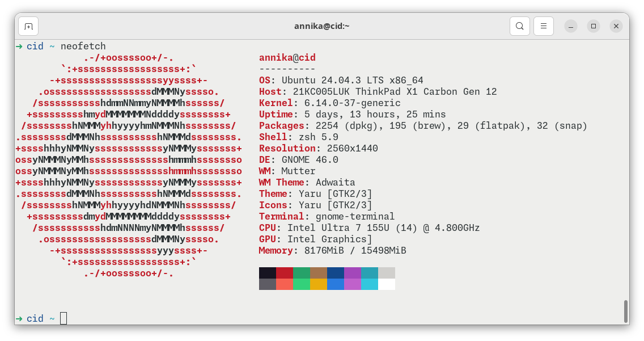The image size is (644, 341).
Task: Click the Memory usage line
Action: pos(332,250)
